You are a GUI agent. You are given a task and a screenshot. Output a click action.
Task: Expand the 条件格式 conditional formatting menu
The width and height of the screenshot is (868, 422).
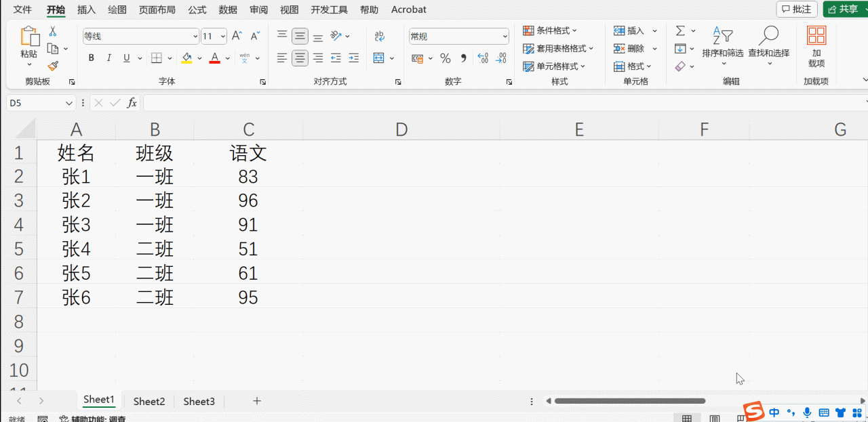click(550, 30)
